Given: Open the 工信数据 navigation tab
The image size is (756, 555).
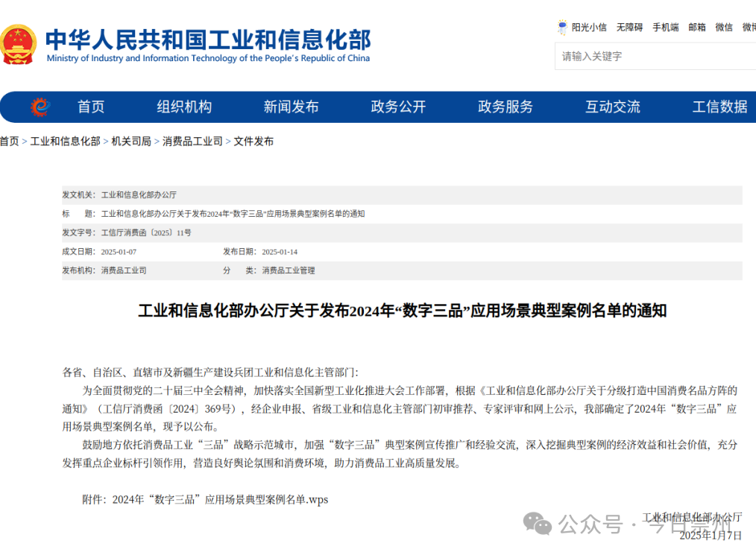Looking at the screenshot, I should click(719, 107).
